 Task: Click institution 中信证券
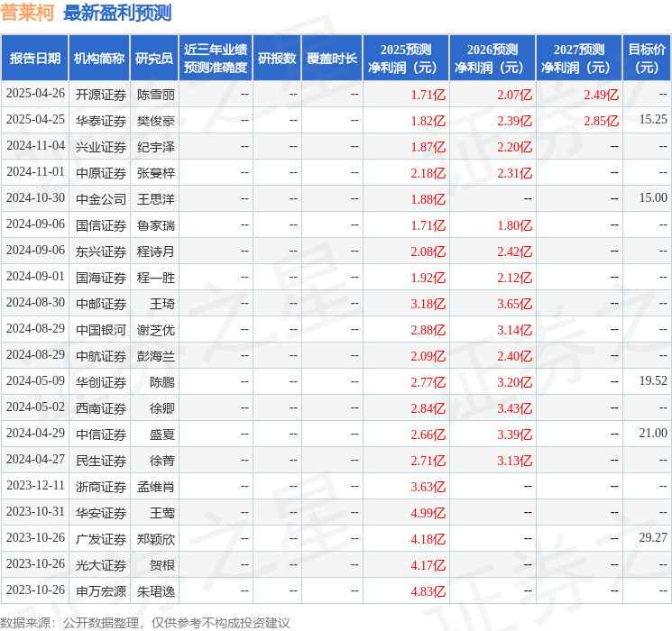(101, 434)
